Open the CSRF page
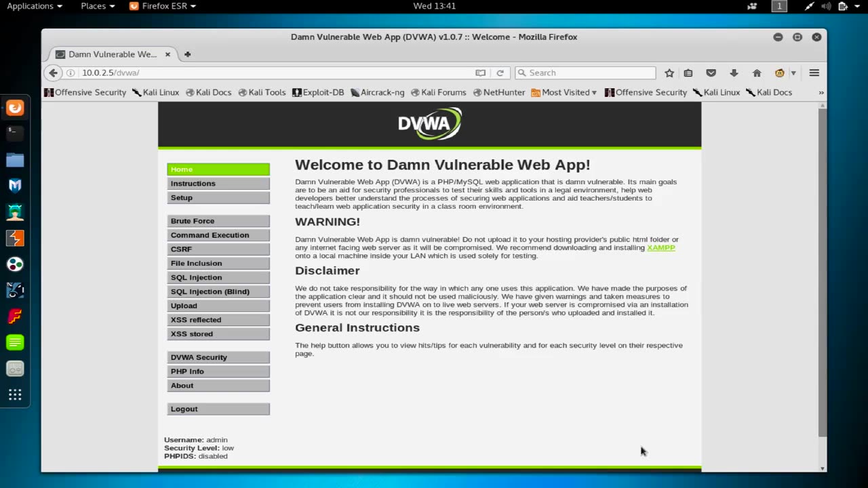868x488 pixels. [x=218, y=249]
